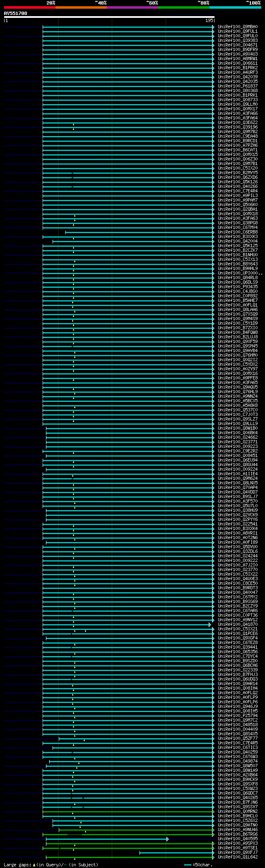Select hit label UniRef100_C9EA48
The width and height of the screenshot is (265, 868).
(x=238, y=136)
